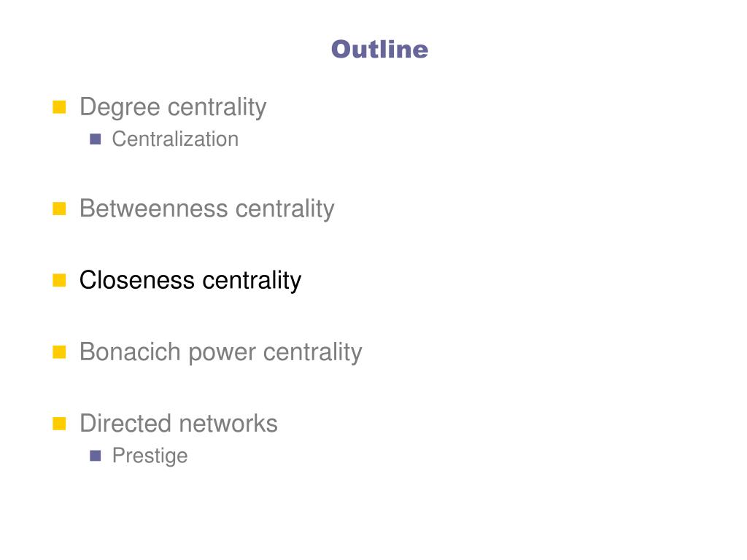
Task: Select the Prestige sub-bullet text
Action: 150,456
